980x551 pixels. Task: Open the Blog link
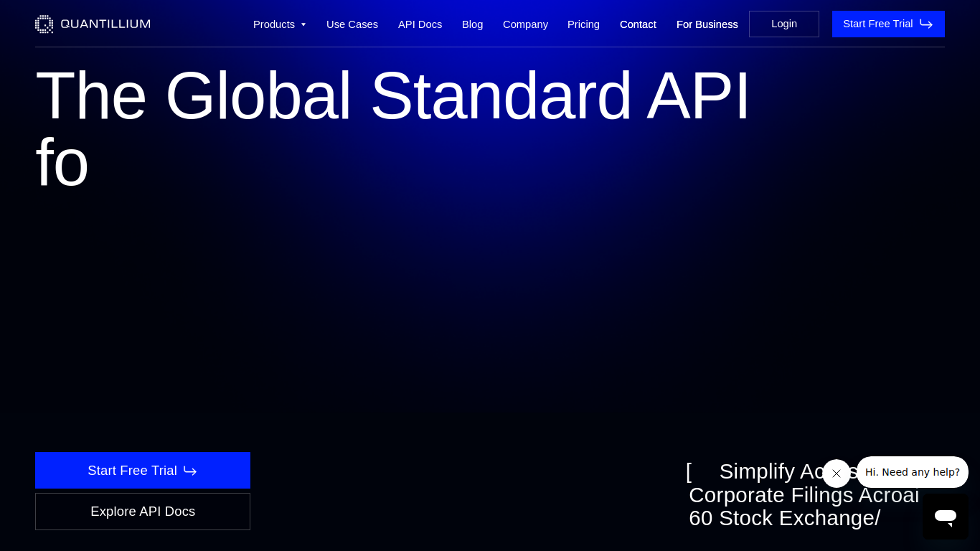point(472,24)
